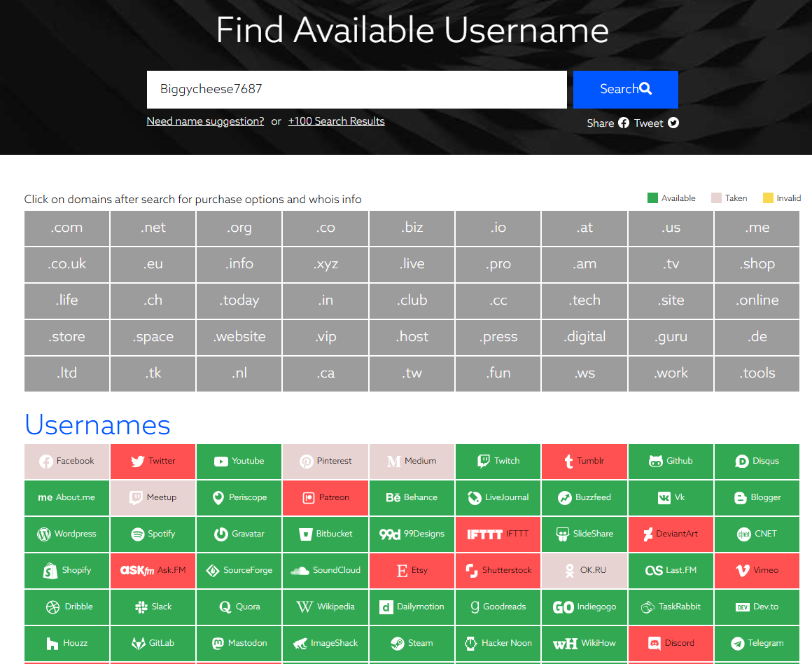Open the Need name suggestion link
The height and width of the screenshot is (664, 812).
tap(205, 121)
